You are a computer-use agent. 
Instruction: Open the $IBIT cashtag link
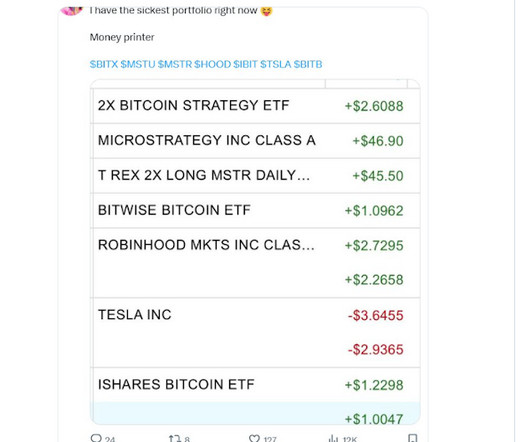[x=245, y=64]
